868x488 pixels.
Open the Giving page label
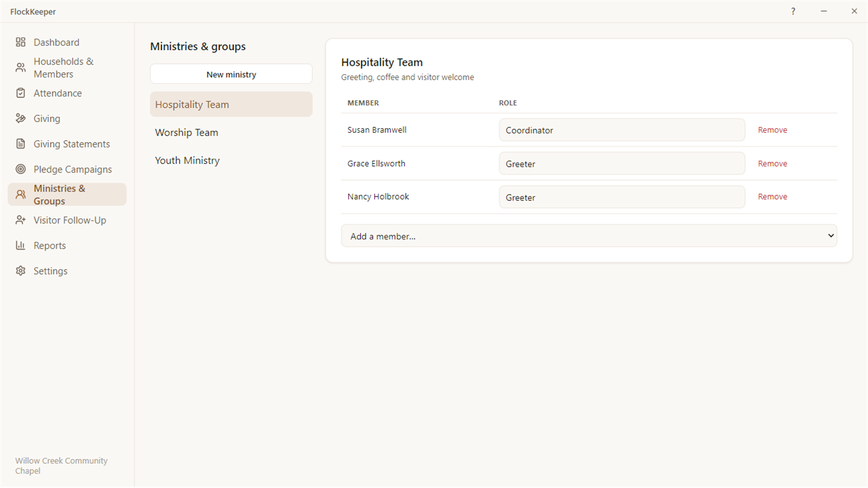[x=47, y=118]
